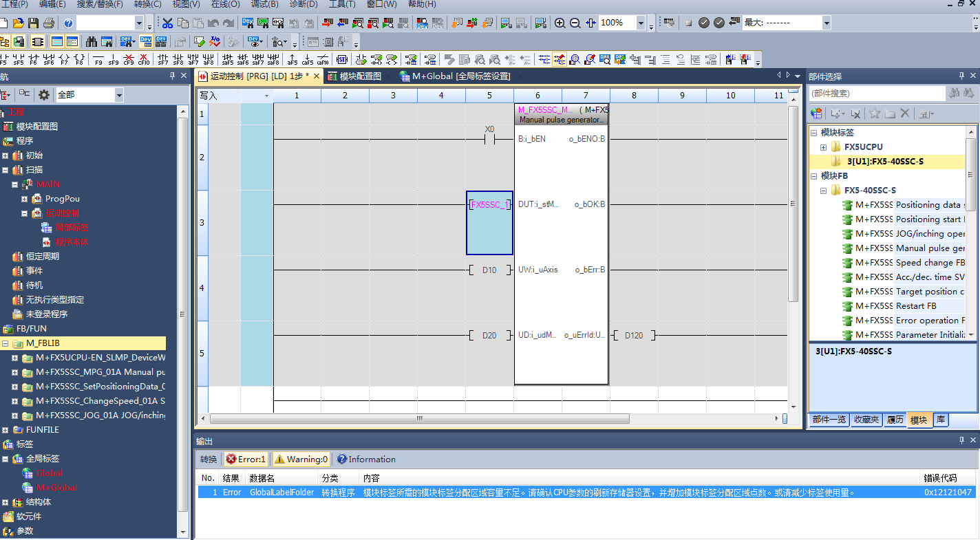Image resolution: width=980 pixels, height=540 pixels.
Task: Switch to the M+Global global label tab
Action: click(x=455, y=76)
